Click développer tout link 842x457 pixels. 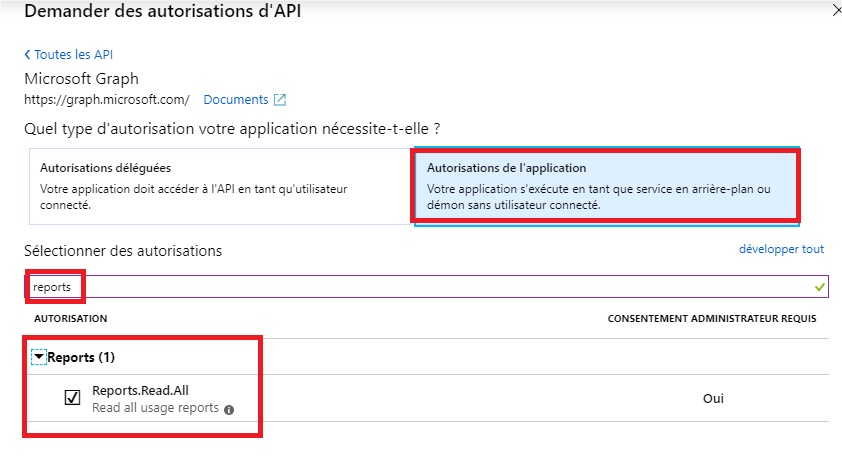click(x=781, y=249)
